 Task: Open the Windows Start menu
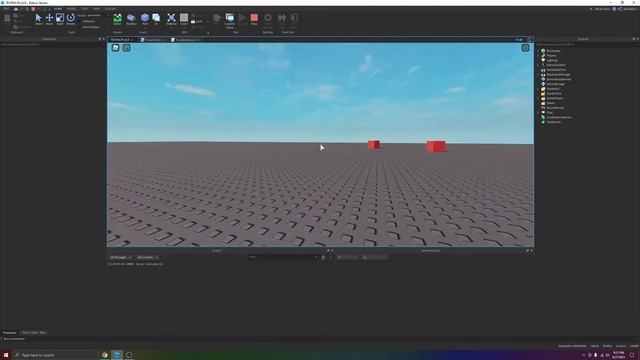tap(6, 355)
